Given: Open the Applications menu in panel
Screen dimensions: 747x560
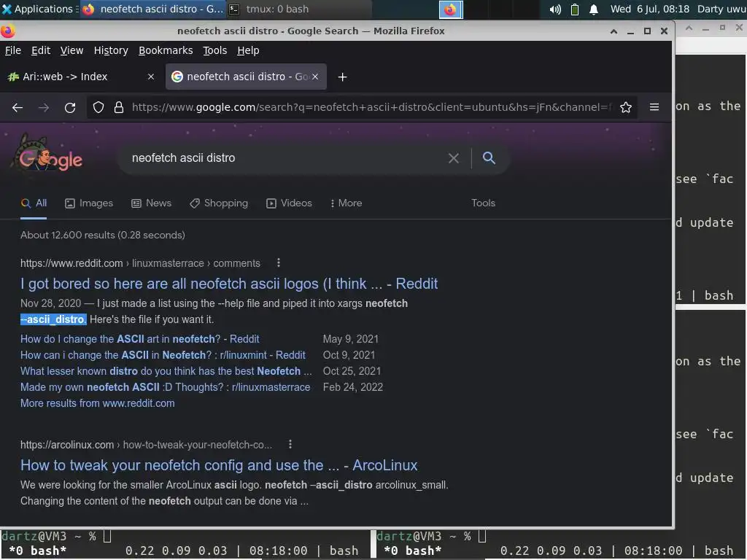Looking at the screenshot, I should click(39, 9).
